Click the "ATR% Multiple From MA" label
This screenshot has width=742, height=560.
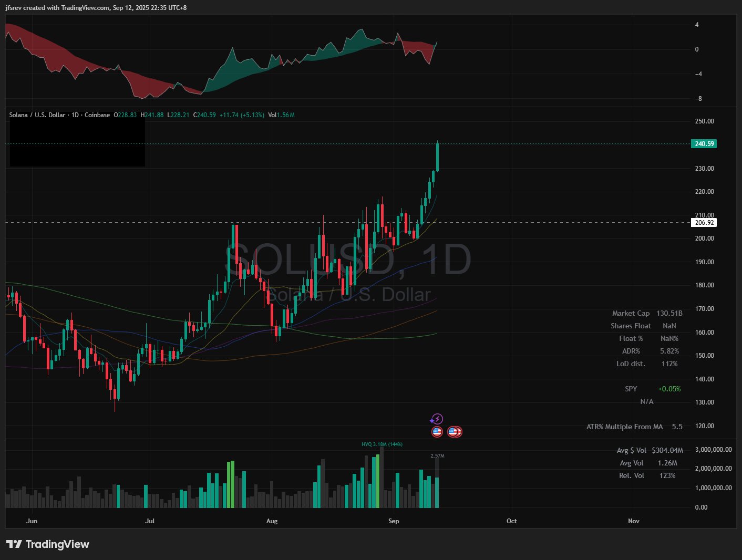(625, 427)
